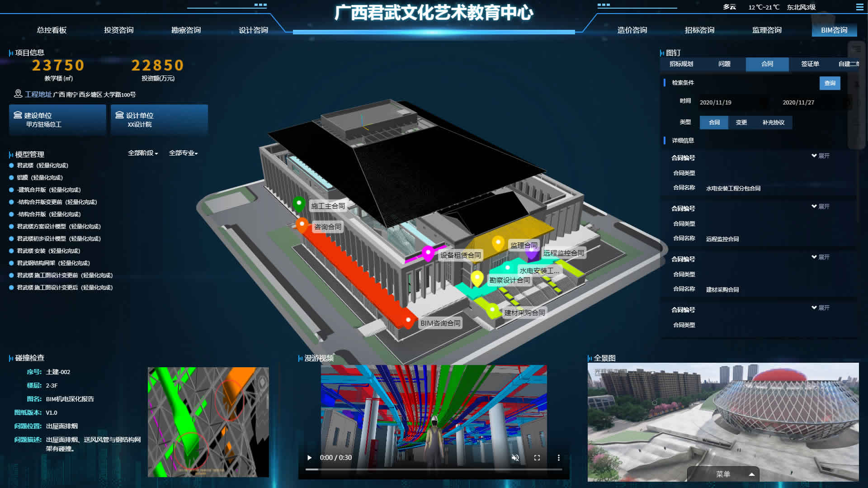
Task: Open the 碰撞检查 clash image thumbnail
Action: pos(208,422)
